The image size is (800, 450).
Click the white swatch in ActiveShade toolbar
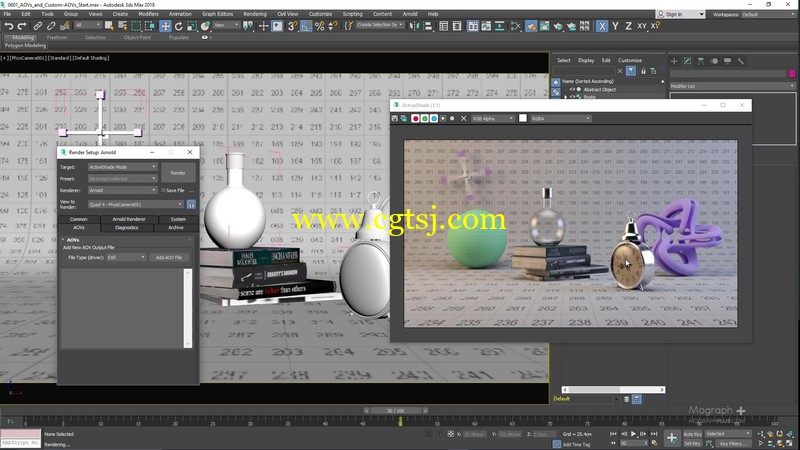click(523, 118)
